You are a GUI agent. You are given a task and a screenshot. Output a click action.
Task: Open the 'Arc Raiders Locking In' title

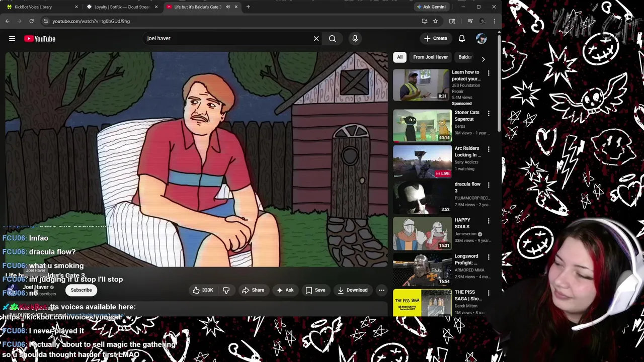pos(467,152)
